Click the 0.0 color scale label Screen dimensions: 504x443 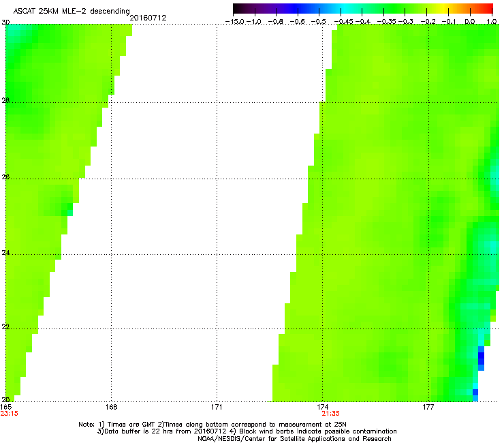coord(470,22)
